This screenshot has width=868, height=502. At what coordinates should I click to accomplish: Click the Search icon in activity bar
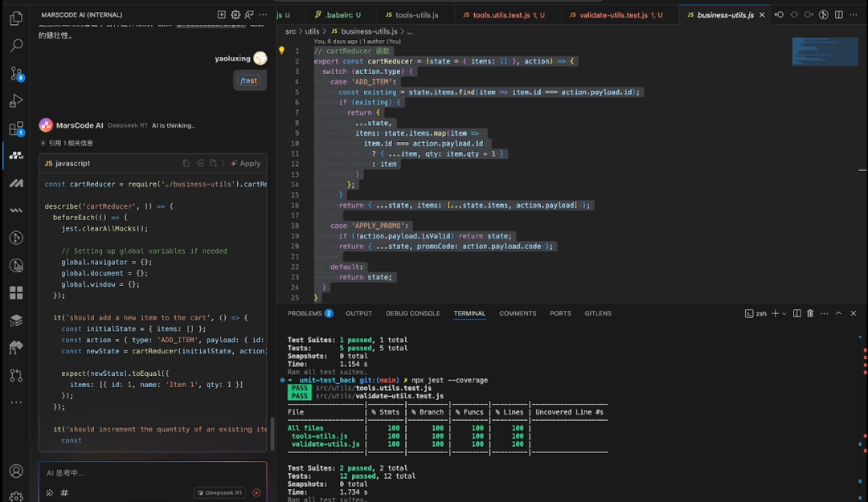click(16, 46)
